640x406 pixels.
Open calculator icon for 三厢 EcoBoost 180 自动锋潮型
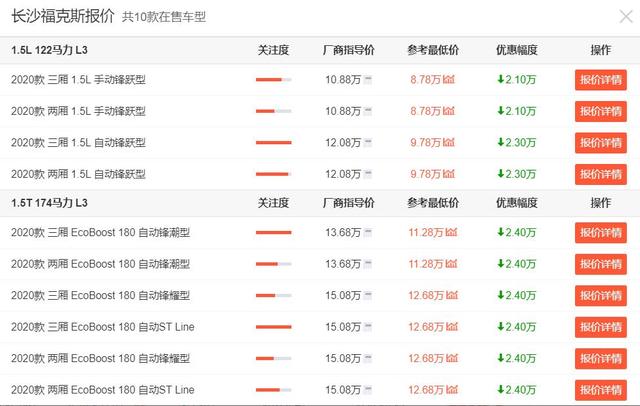pyautogui.click(x=368, y=233)
